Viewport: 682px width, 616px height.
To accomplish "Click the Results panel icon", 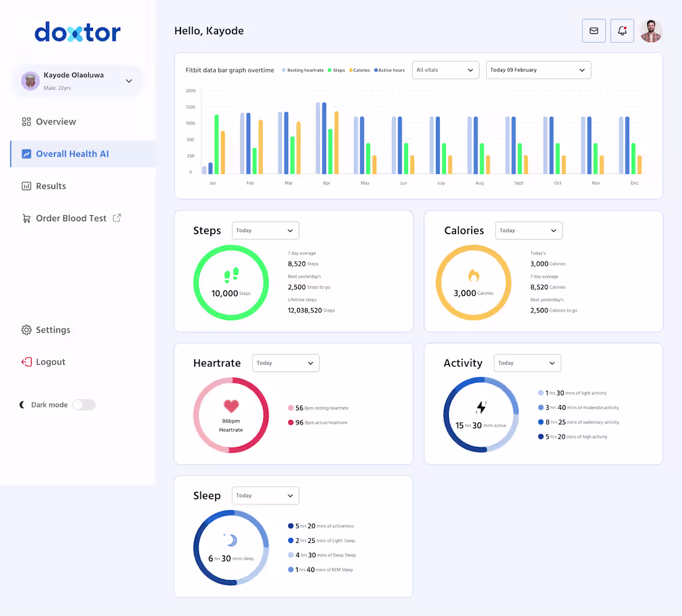I will (x=25, y=186).
